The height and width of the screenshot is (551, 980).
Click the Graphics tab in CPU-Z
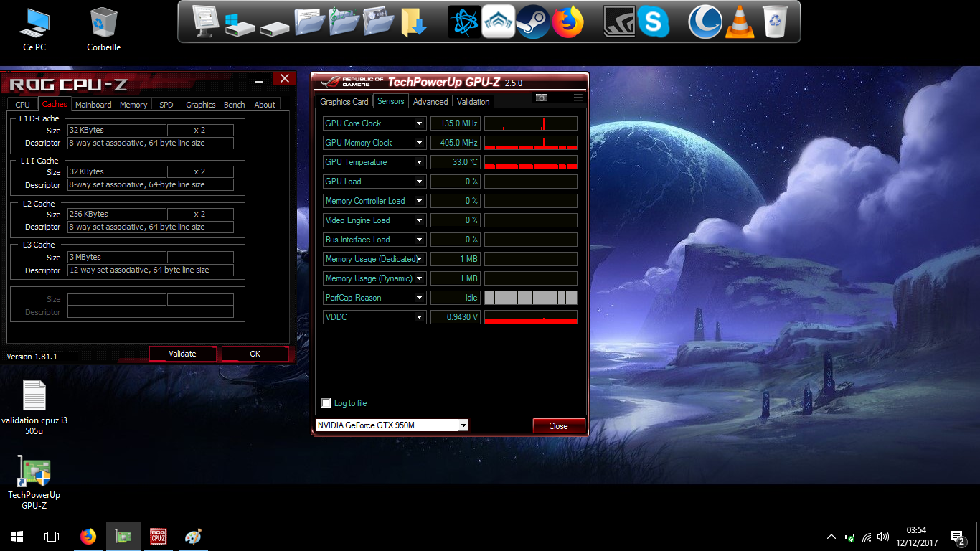pos(201,105)
